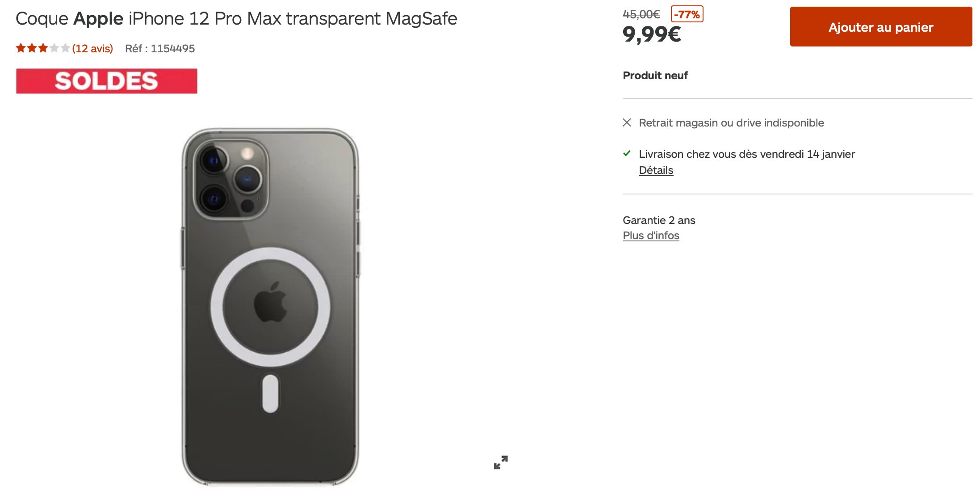The width and height of the screenshot is (980, 498).
Task: Click the Livraison chez vous delivery text
Action: click(x=746, y=154)
